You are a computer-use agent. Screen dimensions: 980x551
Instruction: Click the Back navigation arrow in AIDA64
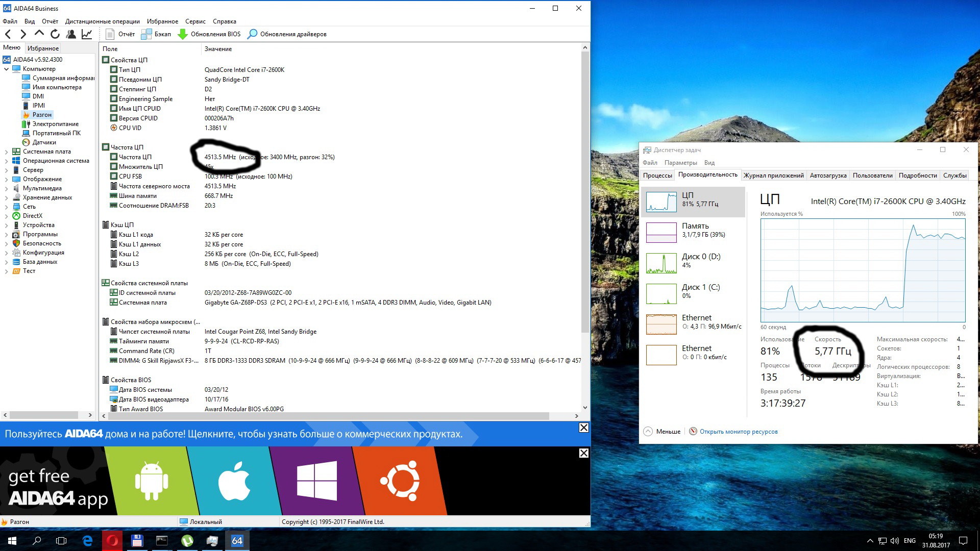pyautogui.click(x=8, y=34)
